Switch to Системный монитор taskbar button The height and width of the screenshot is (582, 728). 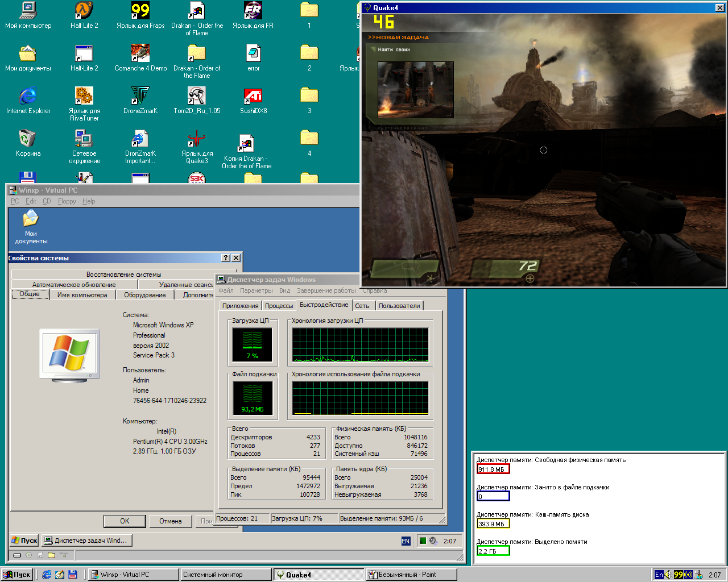click(225, 575)
